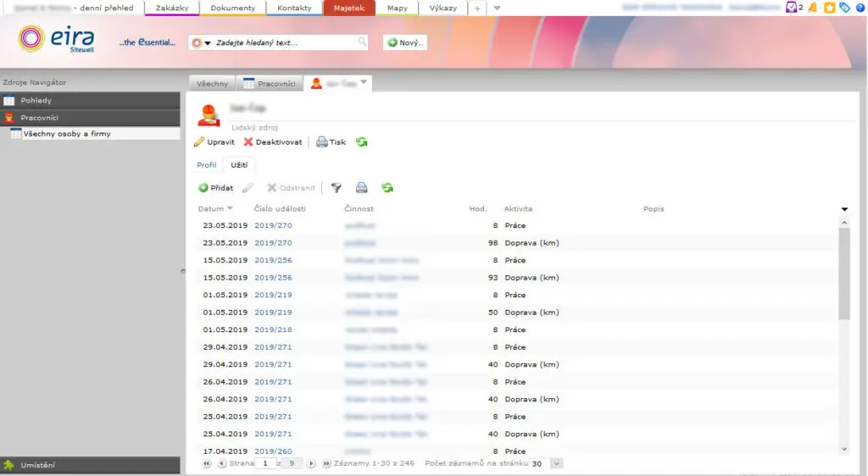Expand the column options arrow in table header

click(x=844, y=209)
